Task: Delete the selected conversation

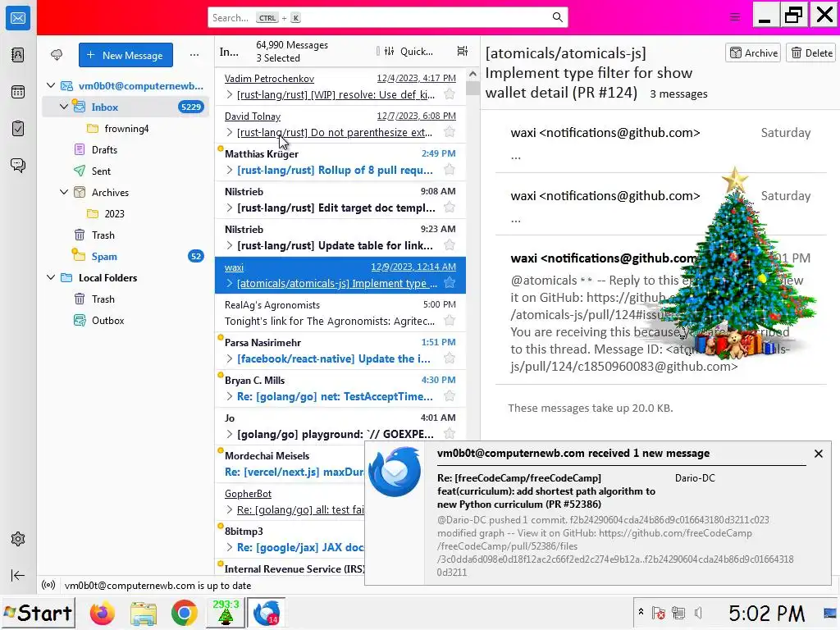Action: [811, 52]
